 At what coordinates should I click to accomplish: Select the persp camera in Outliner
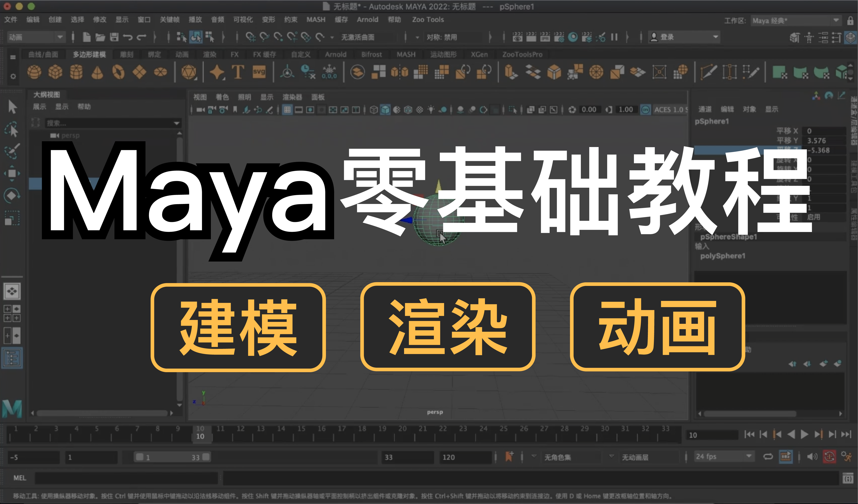tap(65, 135)
